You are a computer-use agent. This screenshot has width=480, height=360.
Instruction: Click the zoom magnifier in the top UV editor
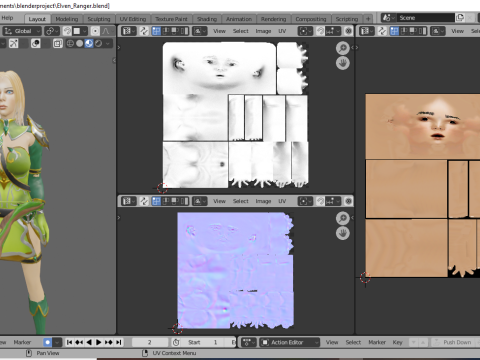click(343, 48)
